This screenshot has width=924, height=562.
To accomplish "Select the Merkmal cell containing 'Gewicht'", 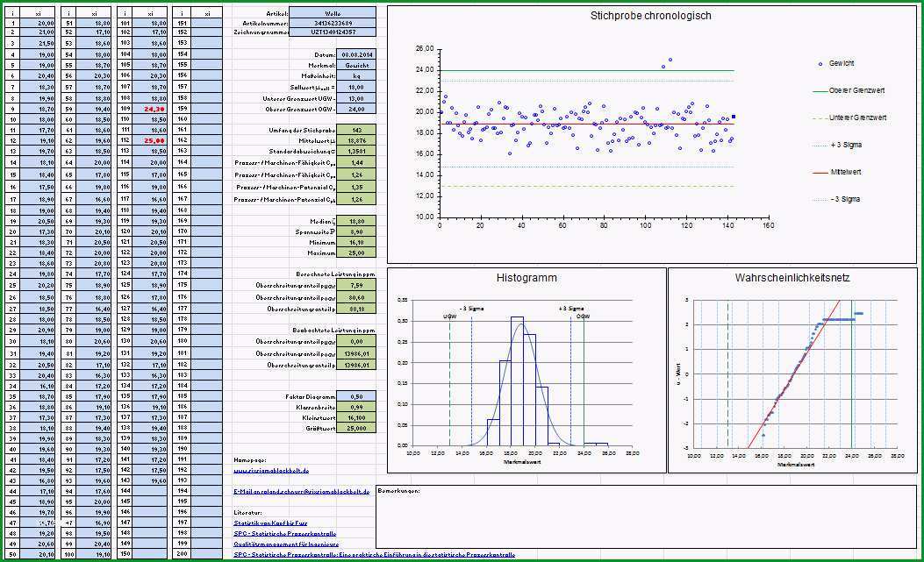I will coord(356,66).
